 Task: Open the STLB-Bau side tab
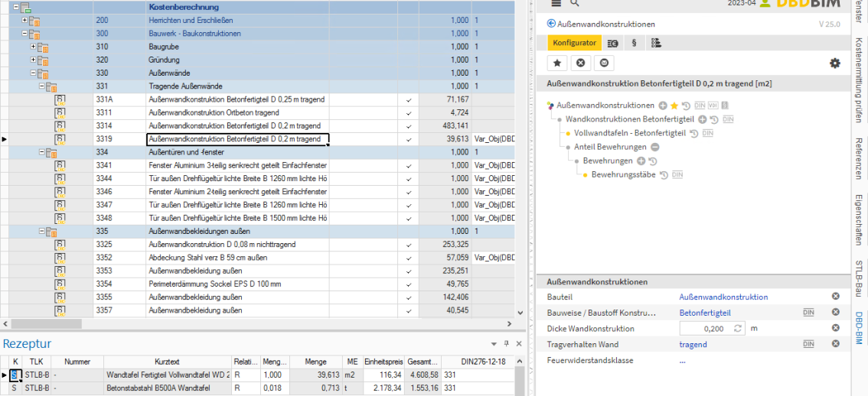[x=860, y=278]
